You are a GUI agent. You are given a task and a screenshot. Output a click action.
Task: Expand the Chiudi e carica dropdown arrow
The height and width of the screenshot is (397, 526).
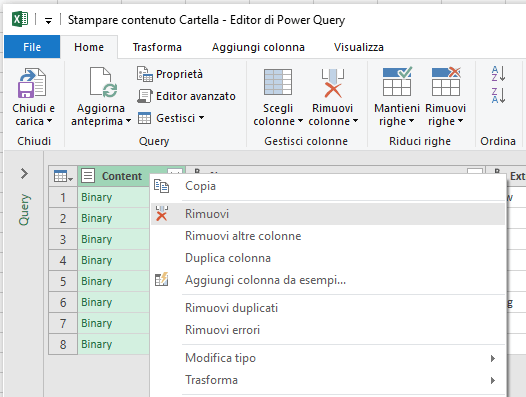click(x=50, y=120)
